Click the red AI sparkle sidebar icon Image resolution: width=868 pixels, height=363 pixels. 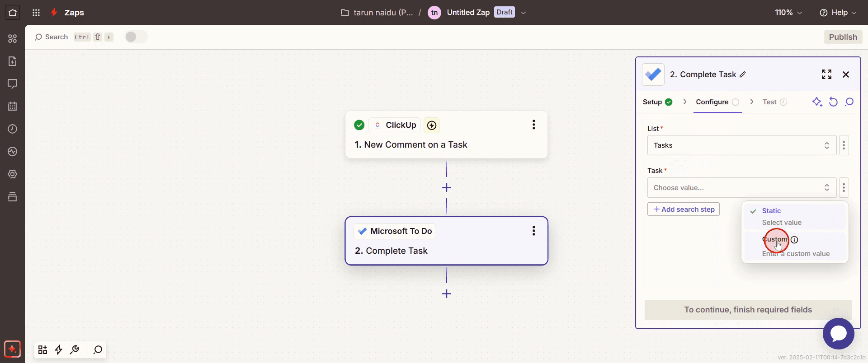click(x=12, y=349)
